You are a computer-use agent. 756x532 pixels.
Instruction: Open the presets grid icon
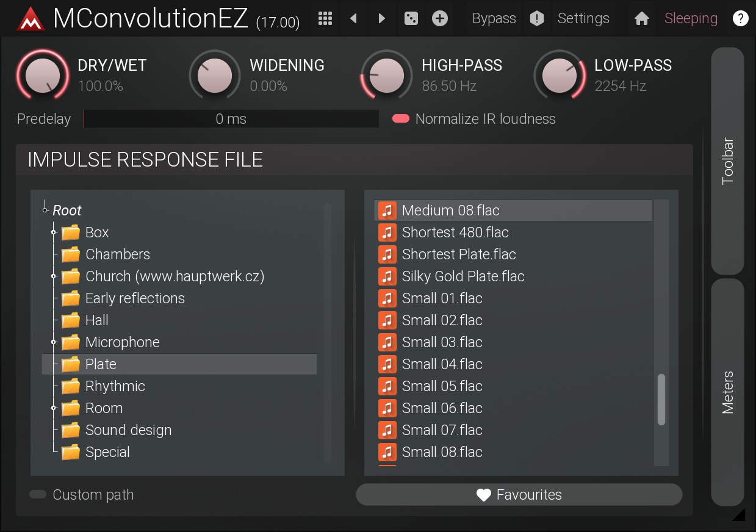pos(325,18)
